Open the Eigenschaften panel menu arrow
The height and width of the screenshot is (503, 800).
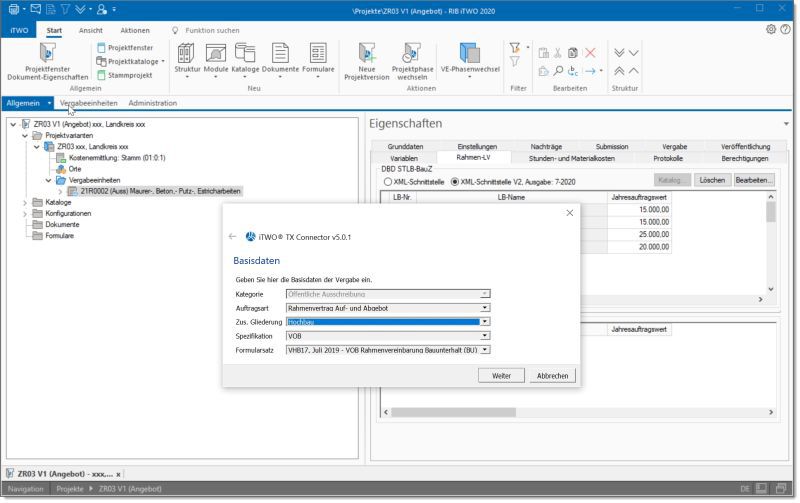[786, 124]
